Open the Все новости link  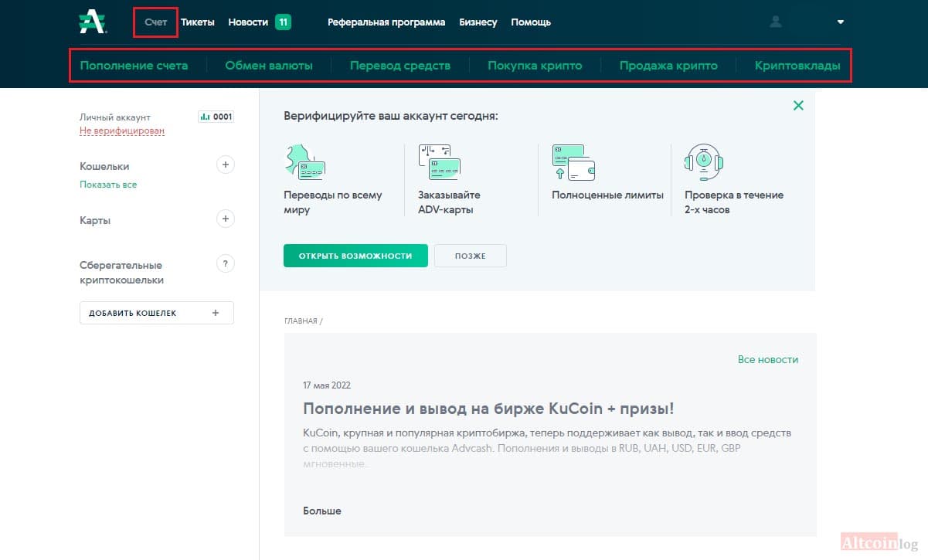click(x=768, y=359)
